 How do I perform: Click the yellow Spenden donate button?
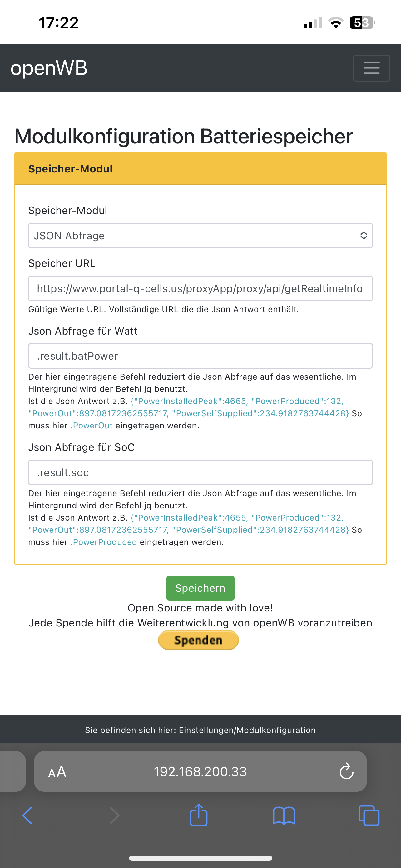[198, 640]
